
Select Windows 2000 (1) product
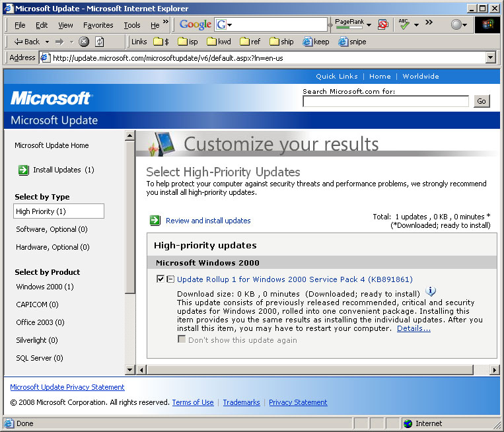pyautogui.click(x=45, y=287)
